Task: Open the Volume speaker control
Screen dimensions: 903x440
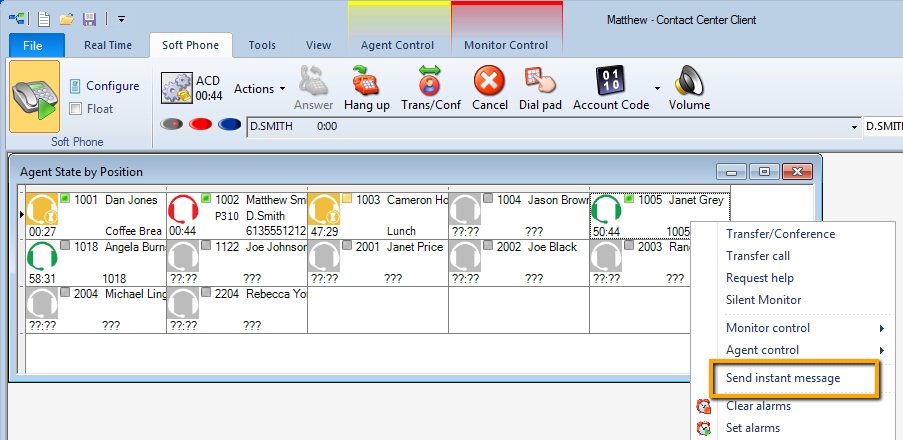Action: pyautogui.click(x=689, y=81)
